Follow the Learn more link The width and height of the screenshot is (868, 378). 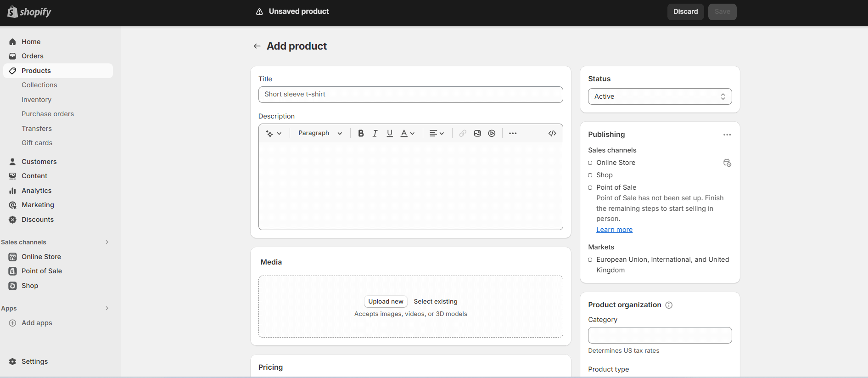(x=614, y=230)
